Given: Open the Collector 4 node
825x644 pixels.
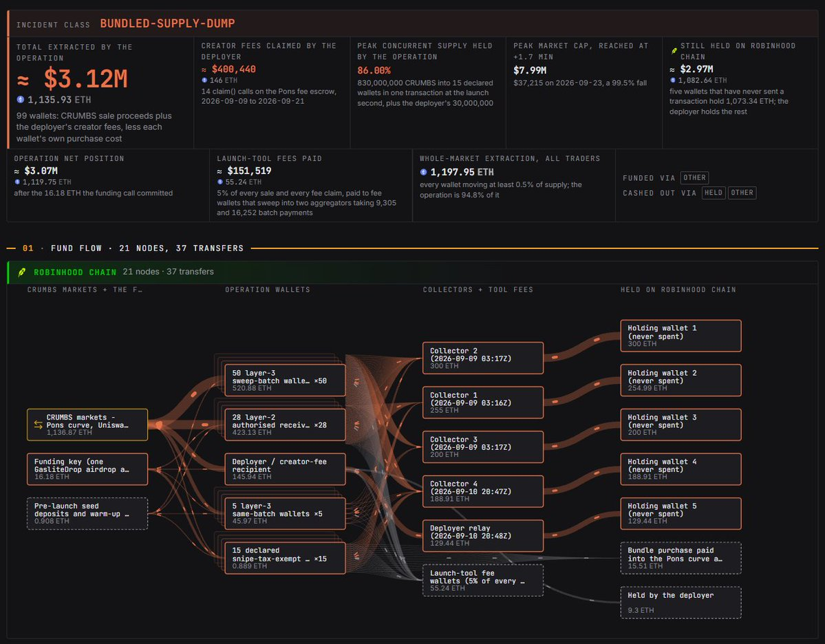Looking at the screenshot, I should pyautogui.click(x=483, y=491).
